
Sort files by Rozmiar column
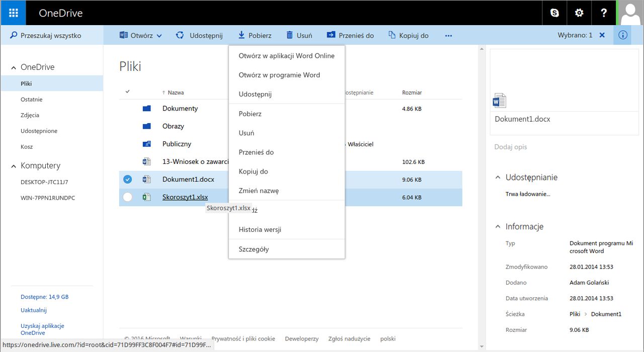(412, 93)
